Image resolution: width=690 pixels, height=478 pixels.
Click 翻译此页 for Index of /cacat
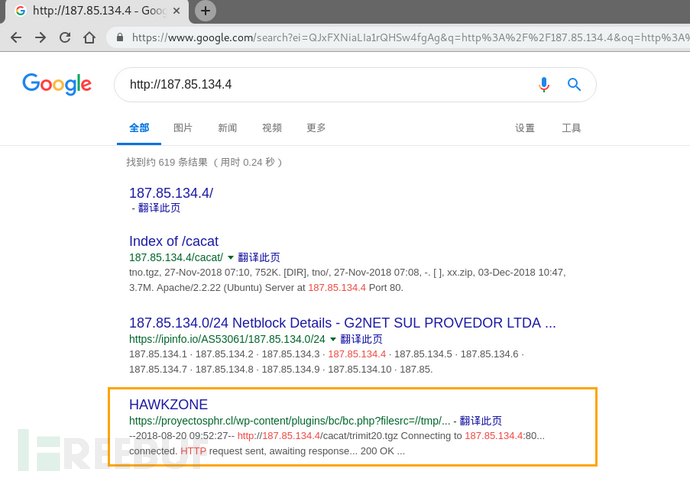259,257
